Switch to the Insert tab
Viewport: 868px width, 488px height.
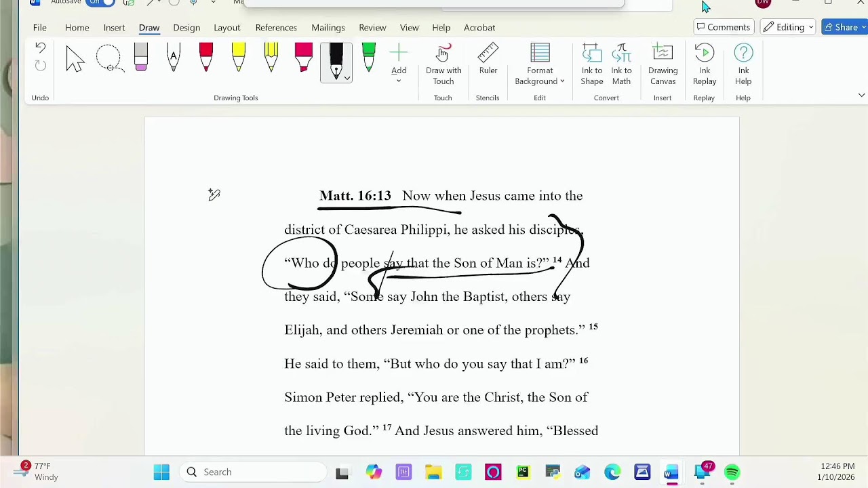tap(114, 28)
